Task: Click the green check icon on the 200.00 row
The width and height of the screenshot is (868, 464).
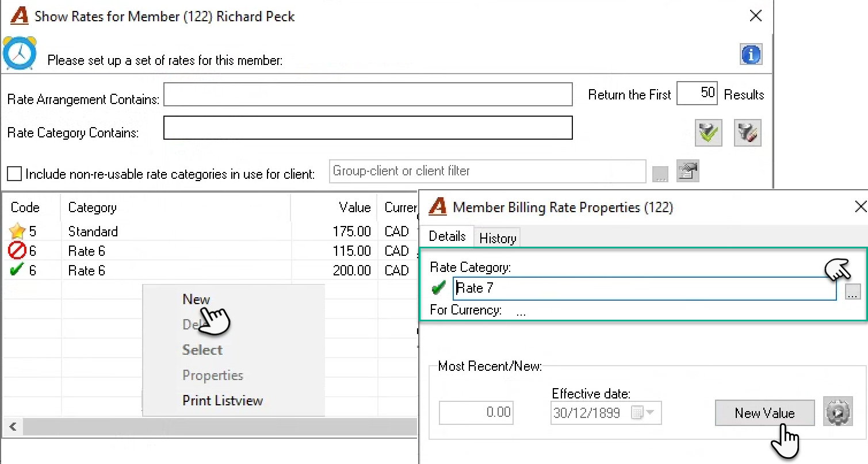Action: (x=17, y=270)
